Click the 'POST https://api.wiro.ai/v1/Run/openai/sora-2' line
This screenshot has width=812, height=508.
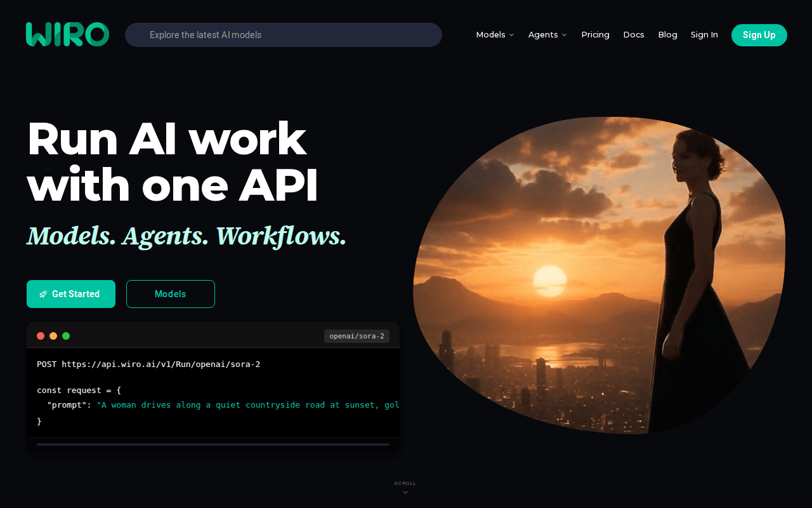148,364
